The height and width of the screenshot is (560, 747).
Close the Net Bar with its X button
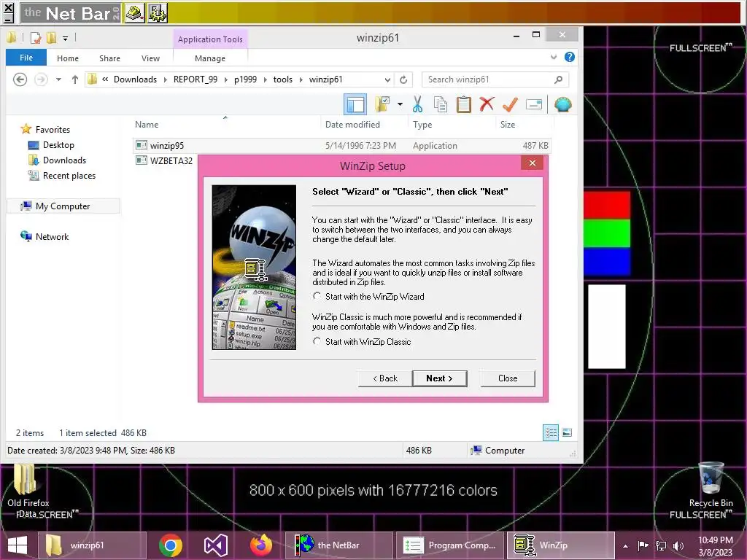click(x=8, y=8)
